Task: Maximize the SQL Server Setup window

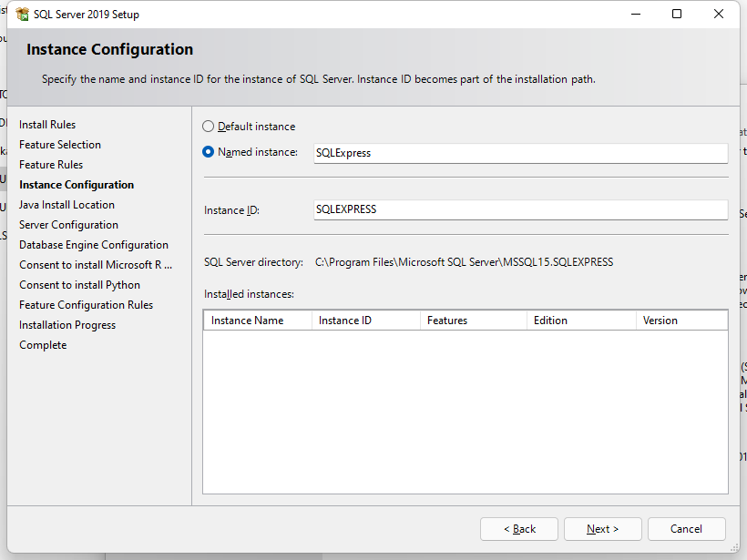Action: click(x=677, y=14)
